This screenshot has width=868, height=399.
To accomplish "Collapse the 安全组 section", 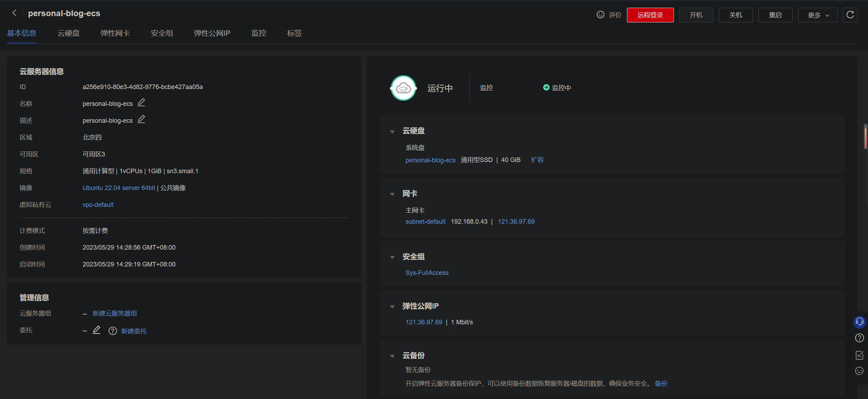I will pos(392,257).
